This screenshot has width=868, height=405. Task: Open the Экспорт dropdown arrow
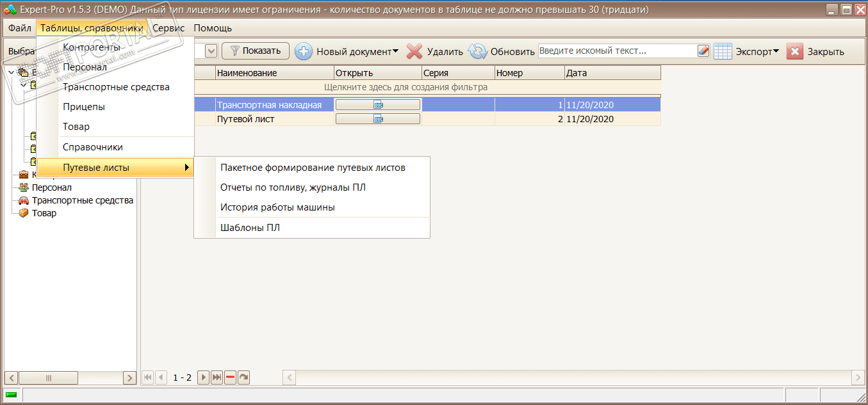pyautogui.click(x=776, y=52)
